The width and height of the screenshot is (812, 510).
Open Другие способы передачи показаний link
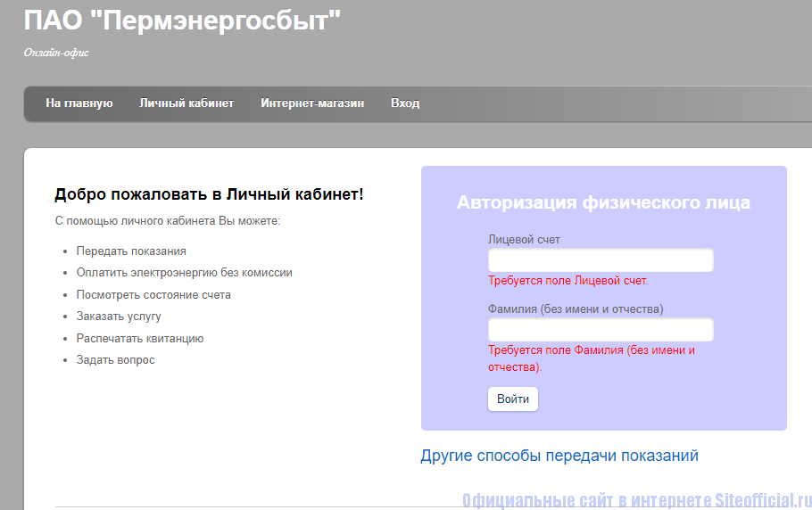coord(559,456)
